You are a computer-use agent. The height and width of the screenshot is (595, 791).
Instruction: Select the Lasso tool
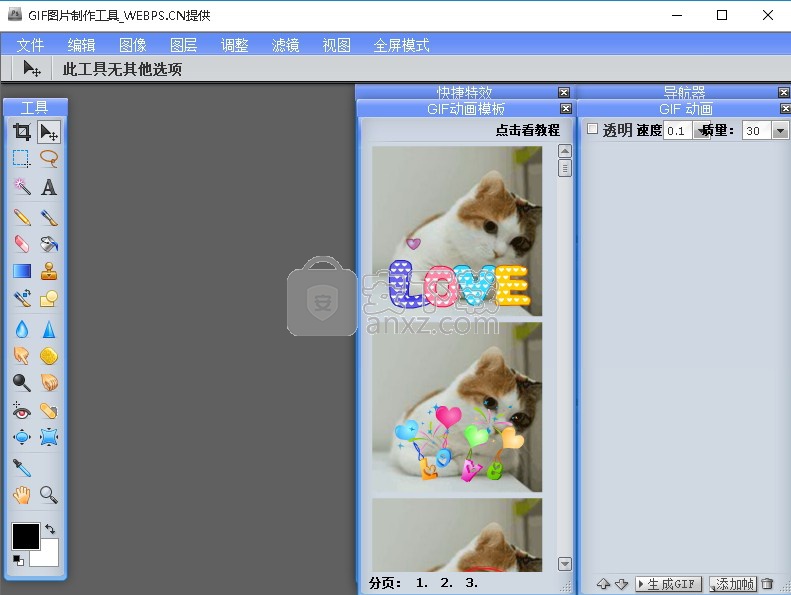(x=49, y=159)
